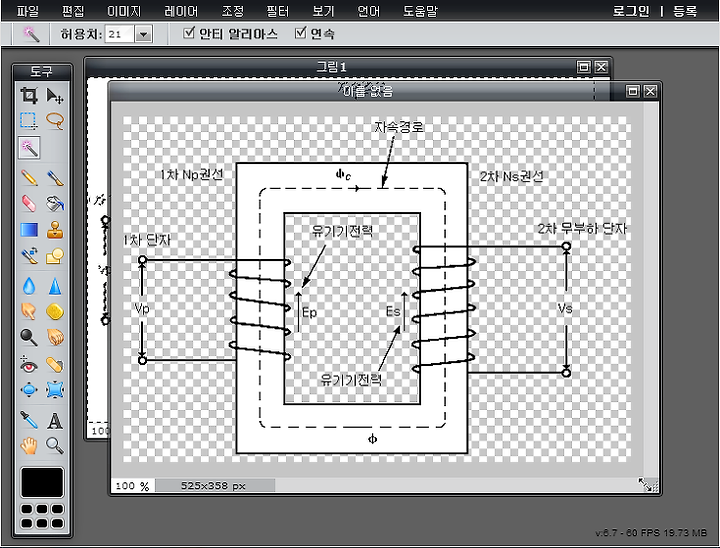Open the small color swatches grid
Viewport: 720px width, 548px height.
click(x=42, y=516)
